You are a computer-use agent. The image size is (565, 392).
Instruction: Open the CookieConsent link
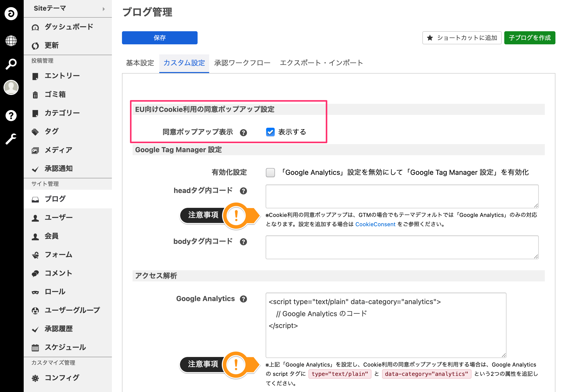pos(375,224)
